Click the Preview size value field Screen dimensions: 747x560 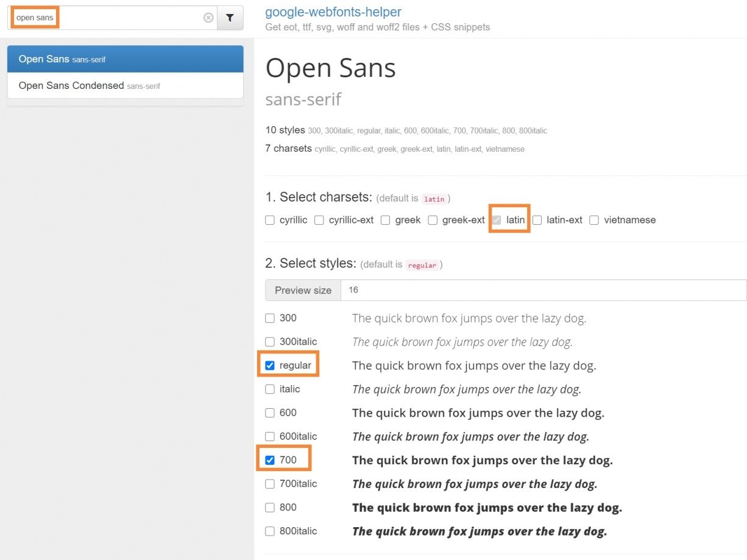point(543,290)
